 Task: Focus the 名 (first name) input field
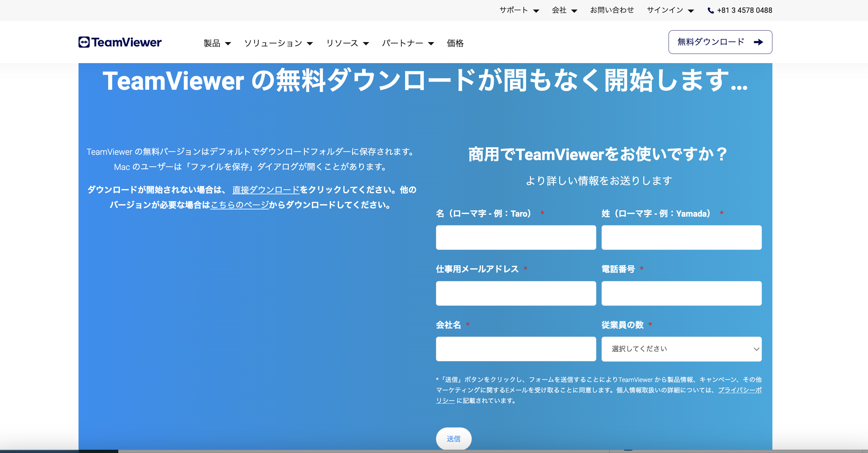click(516, 238)
